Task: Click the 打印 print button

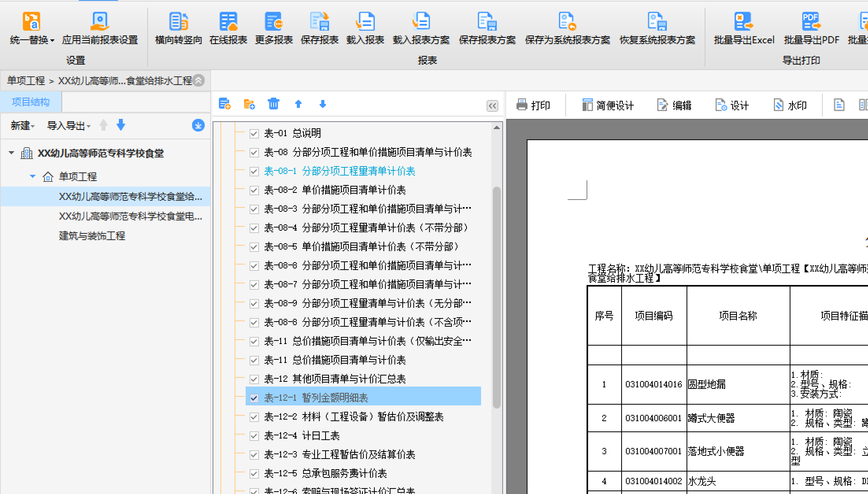Action: 533,105
